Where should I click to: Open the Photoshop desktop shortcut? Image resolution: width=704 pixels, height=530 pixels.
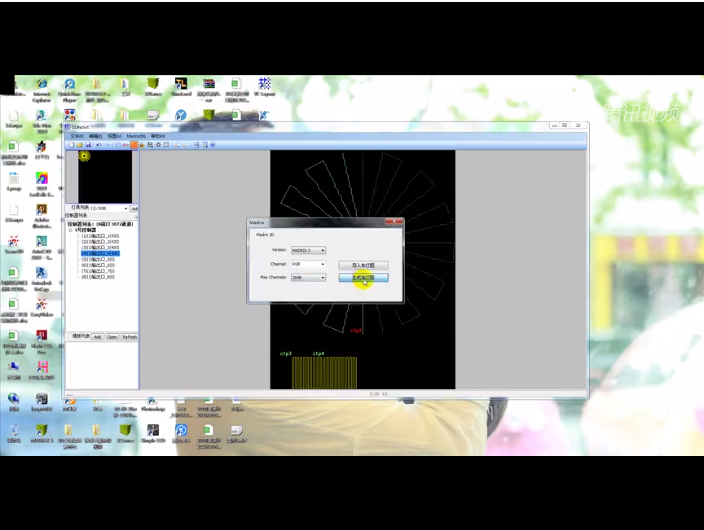[153, 402]
